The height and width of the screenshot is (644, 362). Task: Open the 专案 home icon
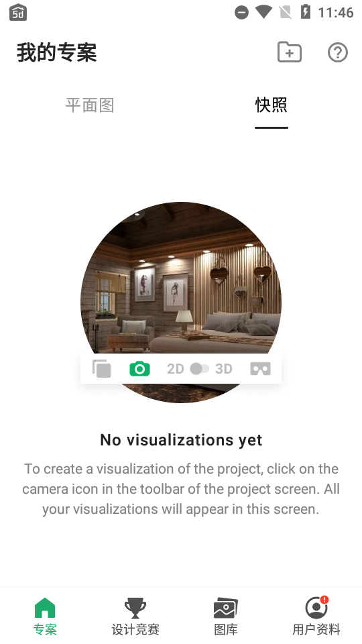click(45, 608)
